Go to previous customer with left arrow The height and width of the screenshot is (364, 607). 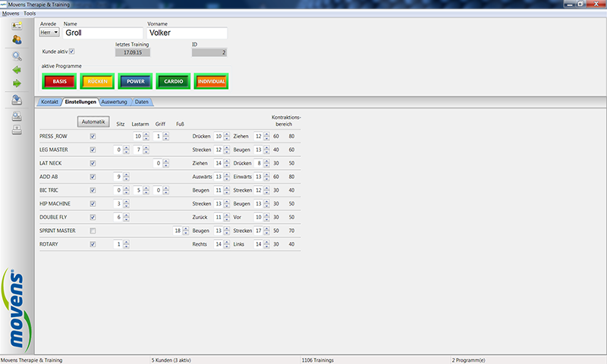click(17, 69)
